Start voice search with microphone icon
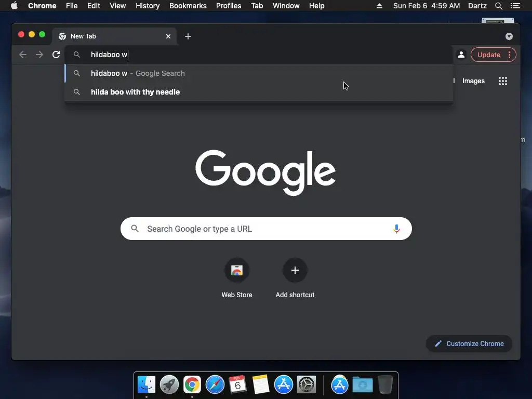This screenshot has width=532, height=399. (x=396, y=229)
